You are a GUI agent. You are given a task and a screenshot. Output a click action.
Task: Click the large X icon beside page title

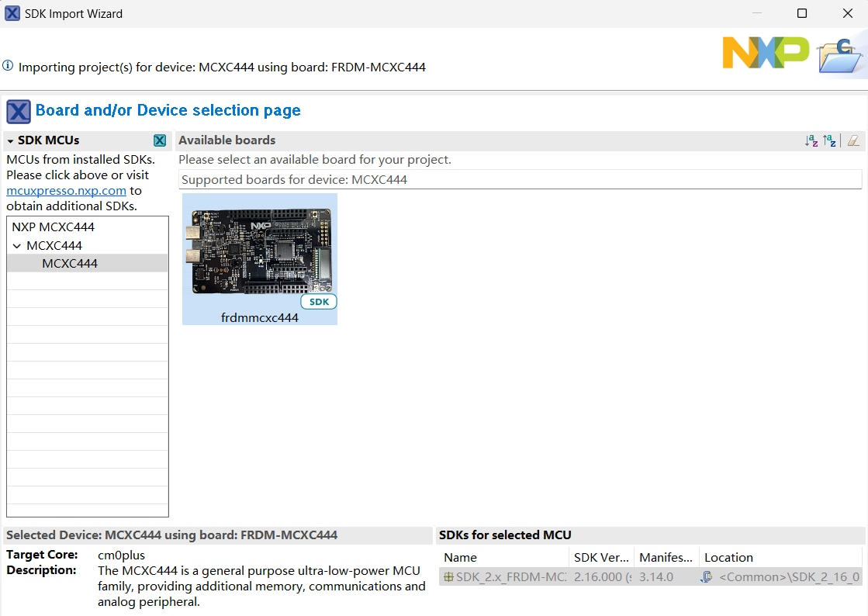(x=19, y=112)
